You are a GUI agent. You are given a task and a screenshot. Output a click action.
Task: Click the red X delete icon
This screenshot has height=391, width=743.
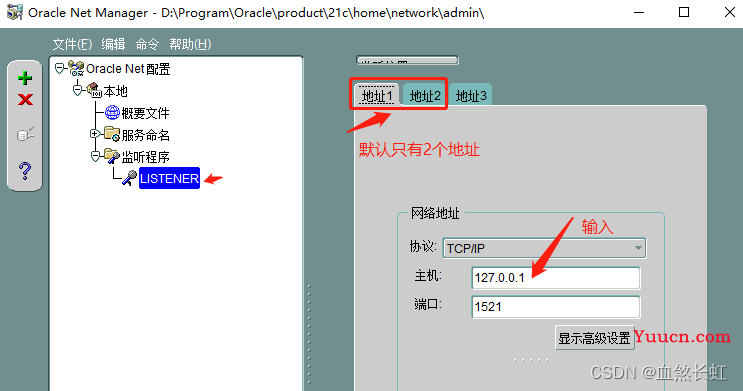(x=25, y=100)
